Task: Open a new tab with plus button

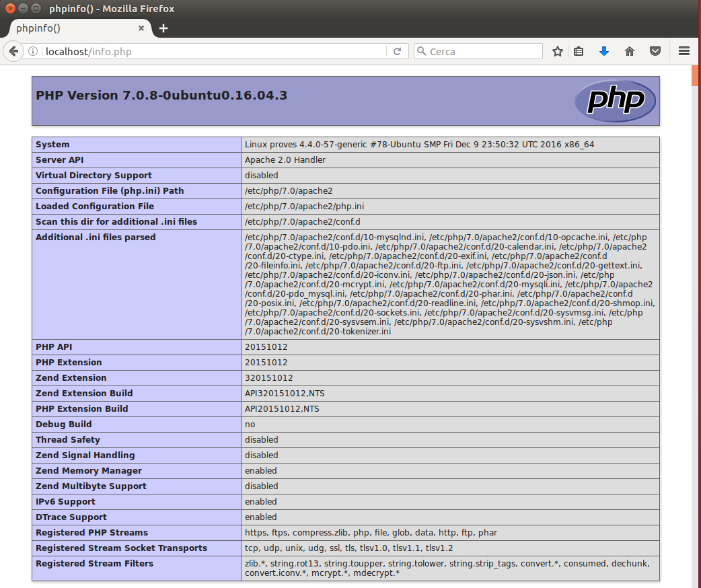Action: click(x=163, y=28)
